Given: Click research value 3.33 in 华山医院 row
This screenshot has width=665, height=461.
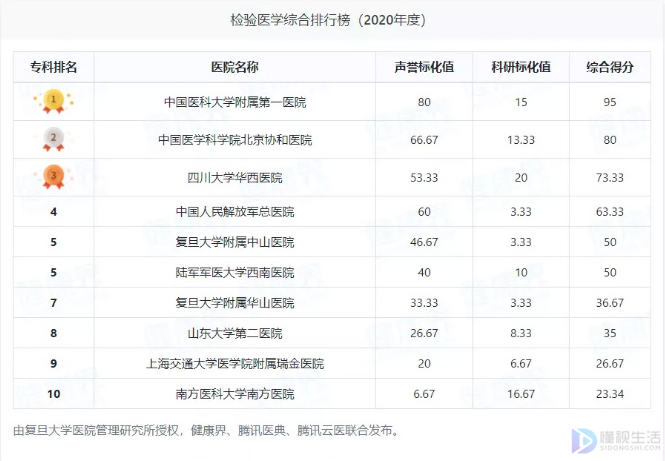Looking at the screenshot, I should point(521,303).
